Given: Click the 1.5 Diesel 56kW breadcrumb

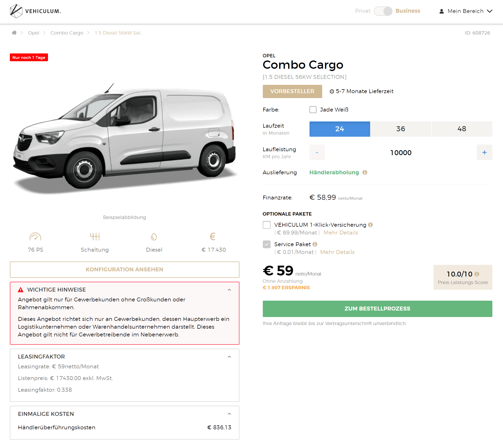Looking at the screenshot, I should point(119,33).
